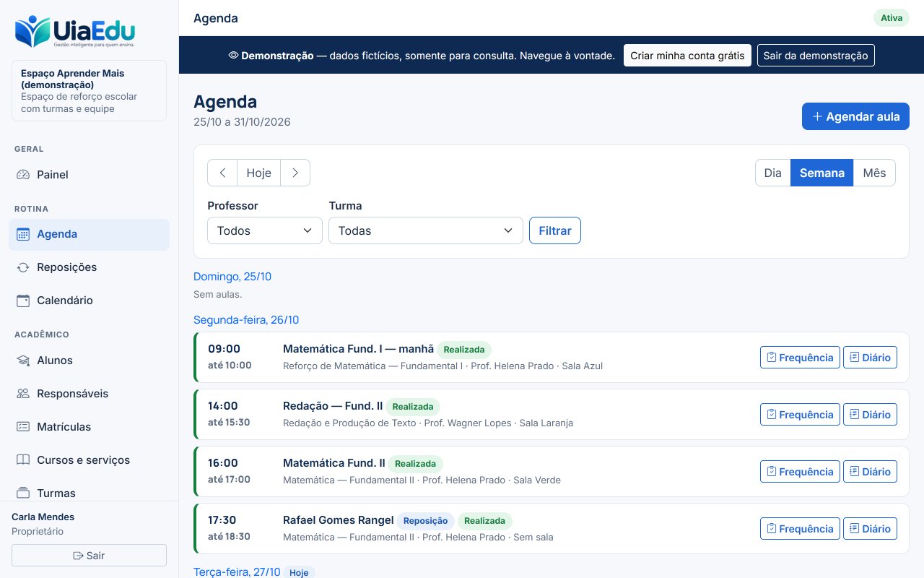This screenshot has width=924, height=578.
Task: Go to the previous week
Action: [x=222, y=173]
